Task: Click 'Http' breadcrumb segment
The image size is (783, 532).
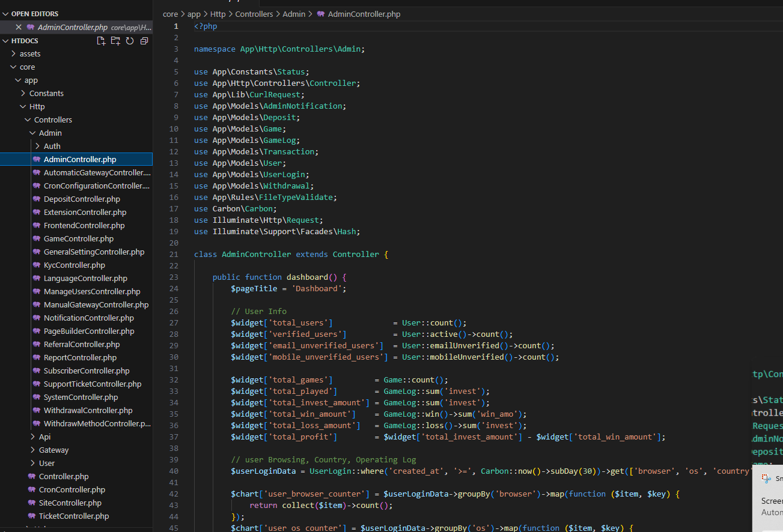Action: 218,14
